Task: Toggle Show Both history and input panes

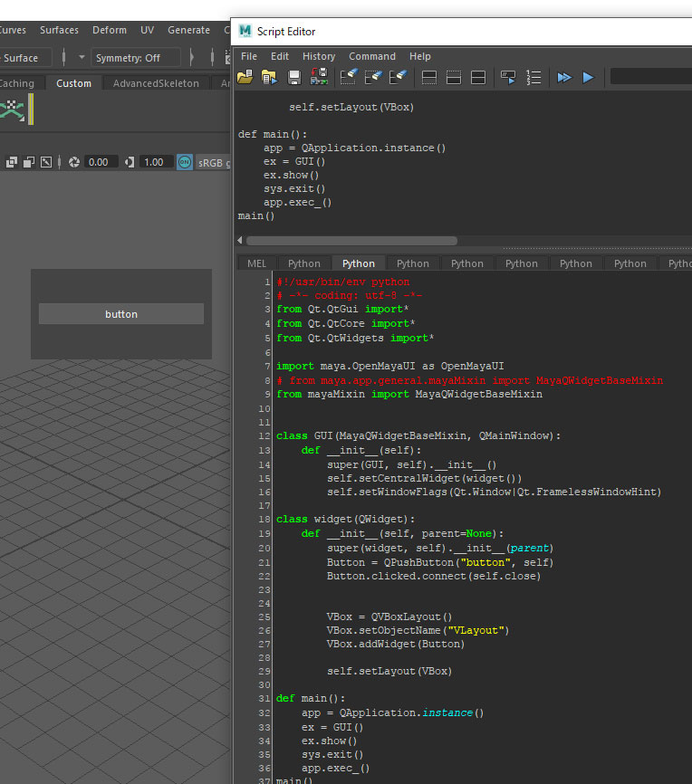Action: tap(478, 78)
